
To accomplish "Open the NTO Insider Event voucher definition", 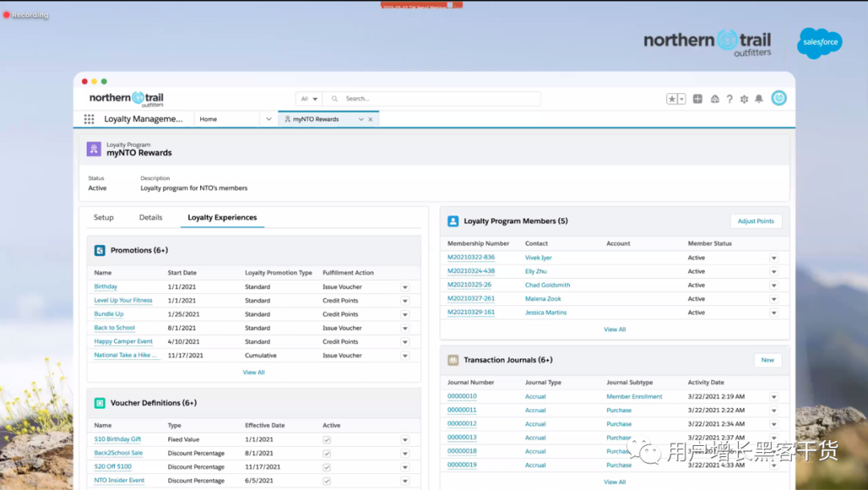I will (x=119, y=480).
